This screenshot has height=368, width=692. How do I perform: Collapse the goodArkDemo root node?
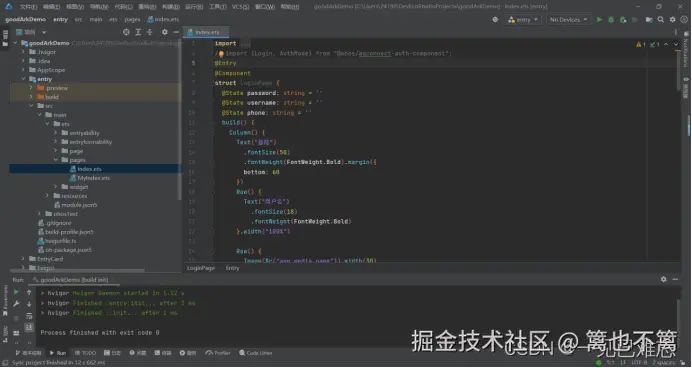[15, 43]
